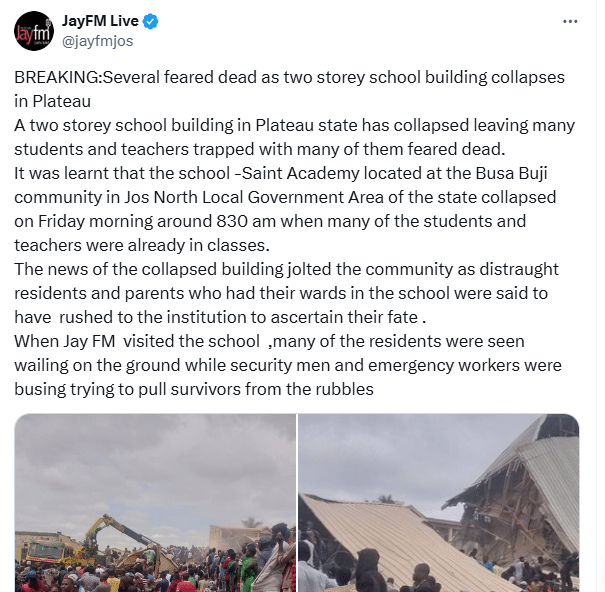605x592 pixels.
Task: Click the 'Jos North Local Government Area' line
Action: coord(285,197)
